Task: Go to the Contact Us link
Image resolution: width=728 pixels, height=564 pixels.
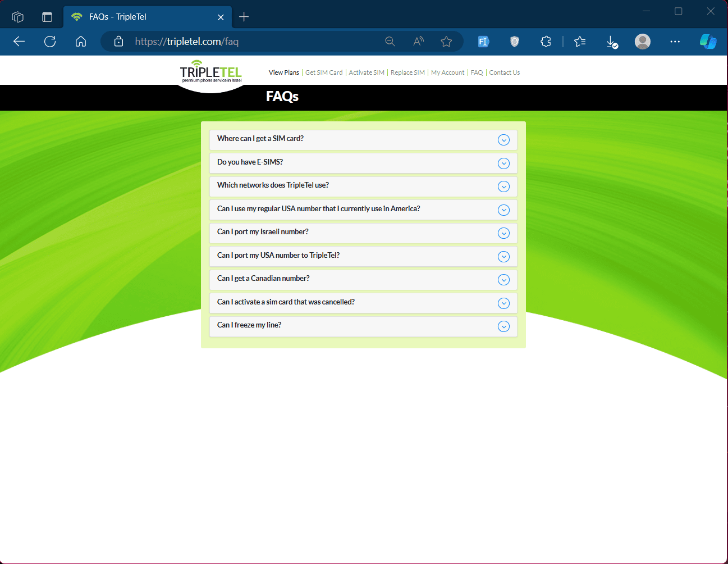Action: (504, 72)
